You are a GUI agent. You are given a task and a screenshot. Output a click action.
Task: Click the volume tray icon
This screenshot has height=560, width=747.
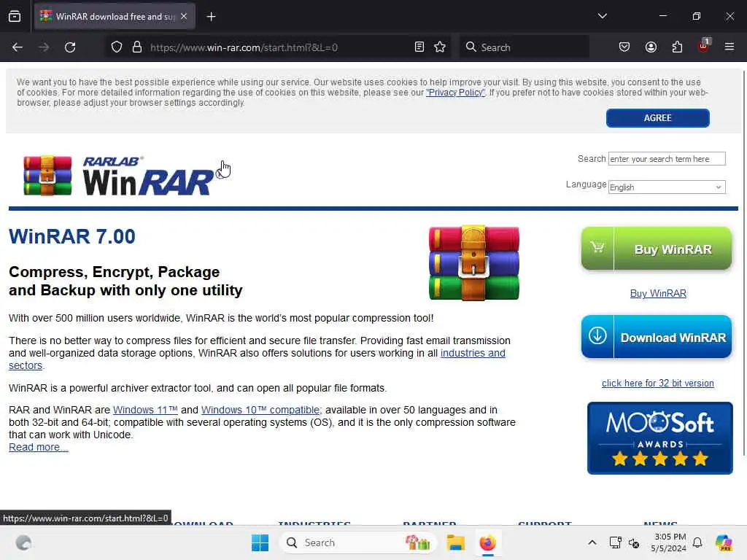[x=634, y=542]
